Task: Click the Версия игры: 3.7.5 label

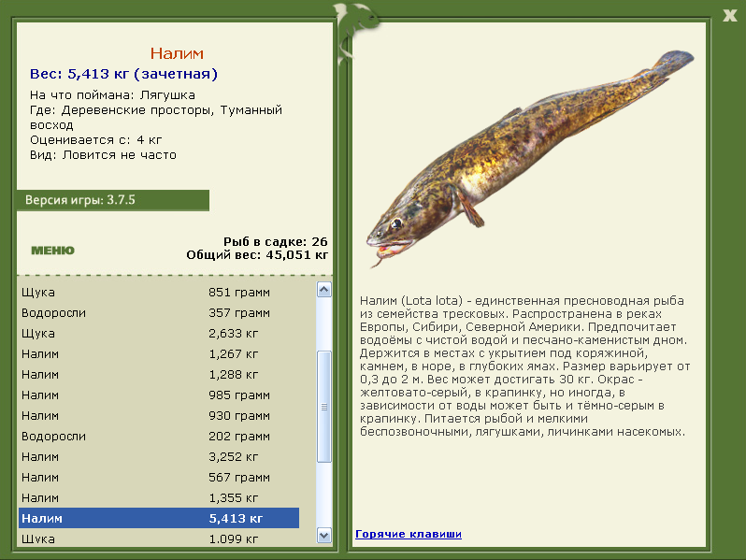Action: 113,200
